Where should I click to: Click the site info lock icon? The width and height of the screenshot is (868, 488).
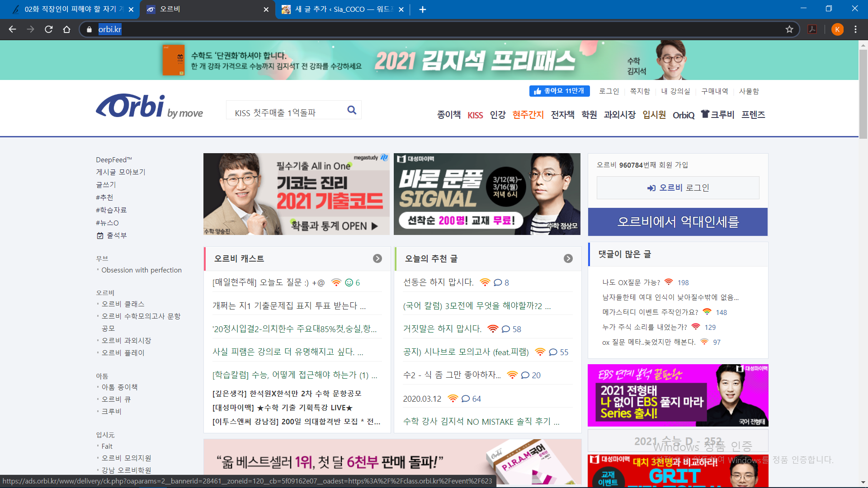89,29
